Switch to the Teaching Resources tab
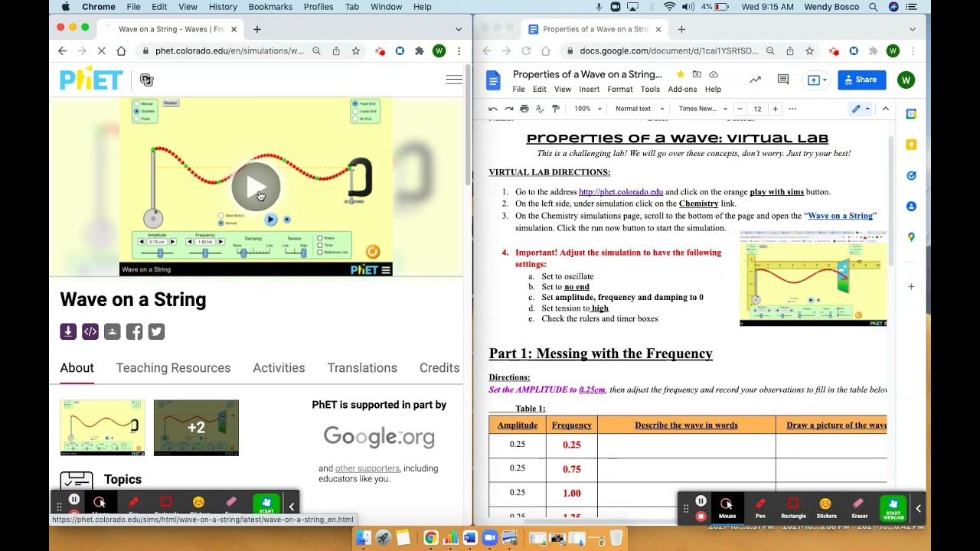 (173, 368)
